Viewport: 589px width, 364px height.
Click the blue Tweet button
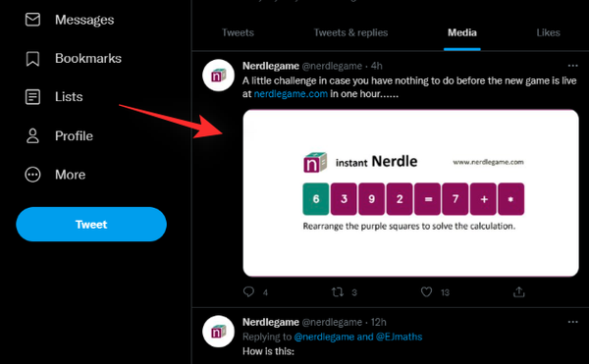pyautogui.click(x=91, y=224)
